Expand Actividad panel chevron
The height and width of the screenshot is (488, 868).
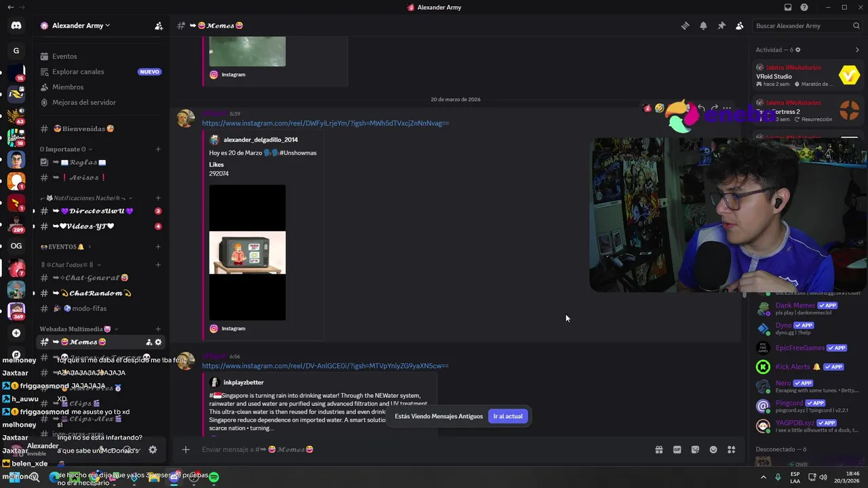(857, 49)
